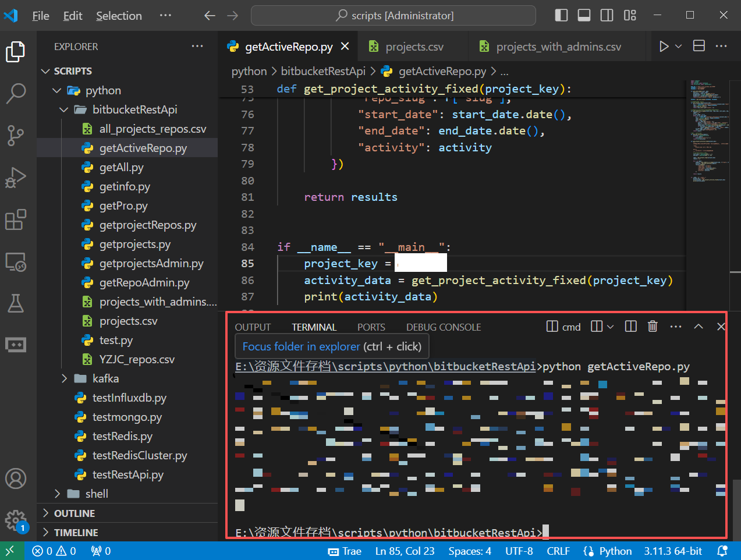
Task: Open the Extensions view
Action: 16,220
